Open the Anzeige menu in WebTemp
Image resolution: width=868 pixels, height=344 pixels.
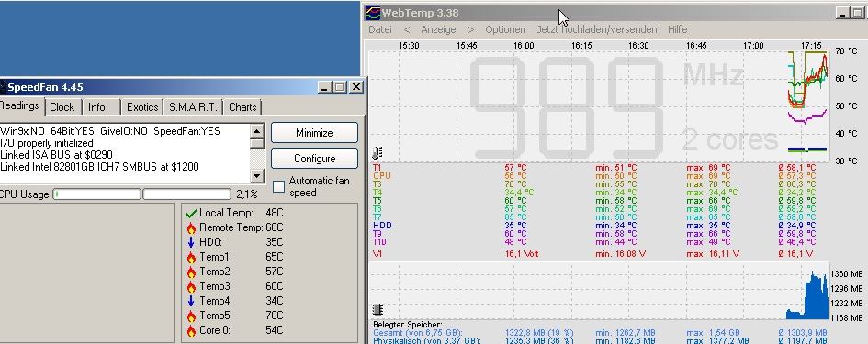tap(438, 29)
